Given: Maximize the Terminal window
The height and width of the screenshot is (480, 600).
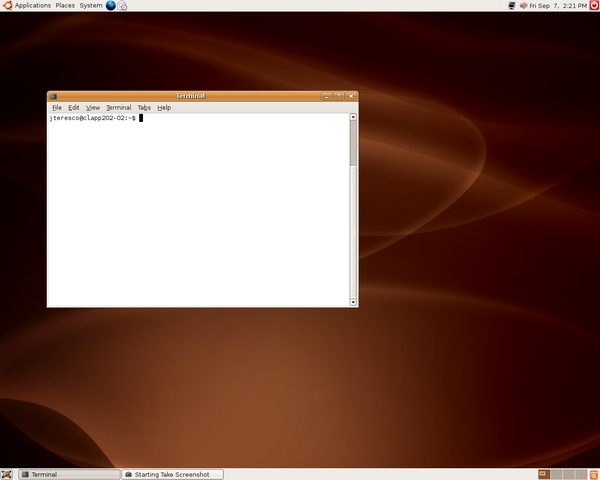Looking at the screenshot, I should tap(339, 96).
